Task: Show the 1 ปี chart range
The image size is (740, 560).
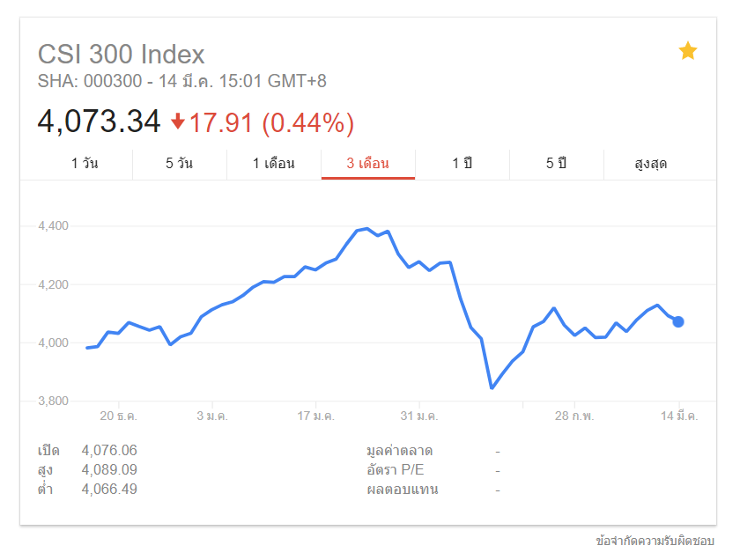Action: pyautogui.click(x=462, y=164)
